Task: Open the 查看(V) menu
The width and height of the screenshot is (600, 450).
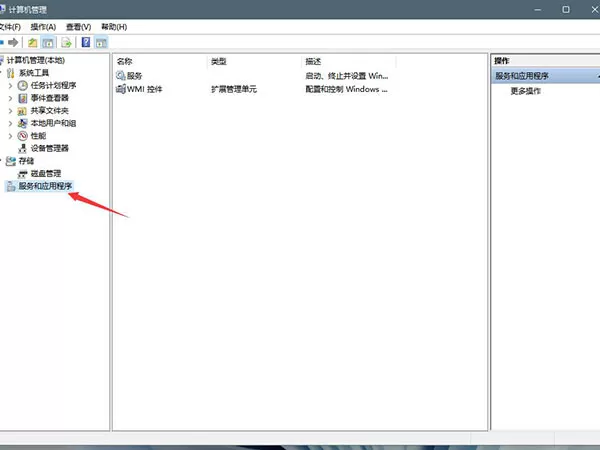Action: (78, 27)
